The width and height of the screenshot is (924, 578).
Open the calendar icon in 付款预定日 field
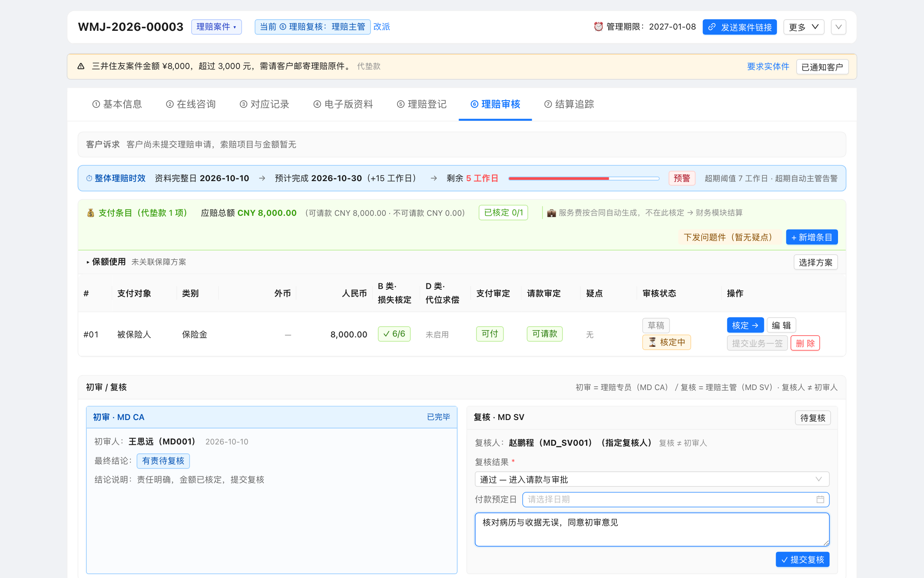coord(820,499)
